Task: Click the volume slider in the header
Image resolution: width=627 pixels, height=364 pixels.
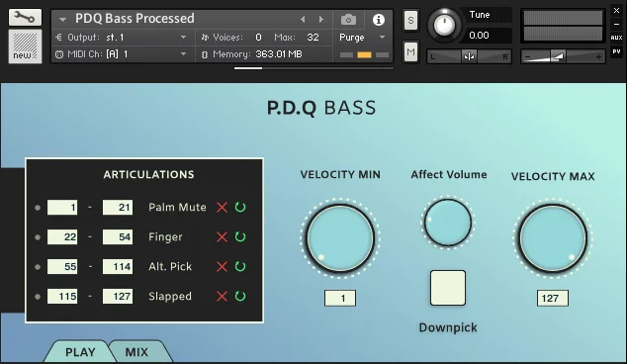Action: [x=563, y=56]
